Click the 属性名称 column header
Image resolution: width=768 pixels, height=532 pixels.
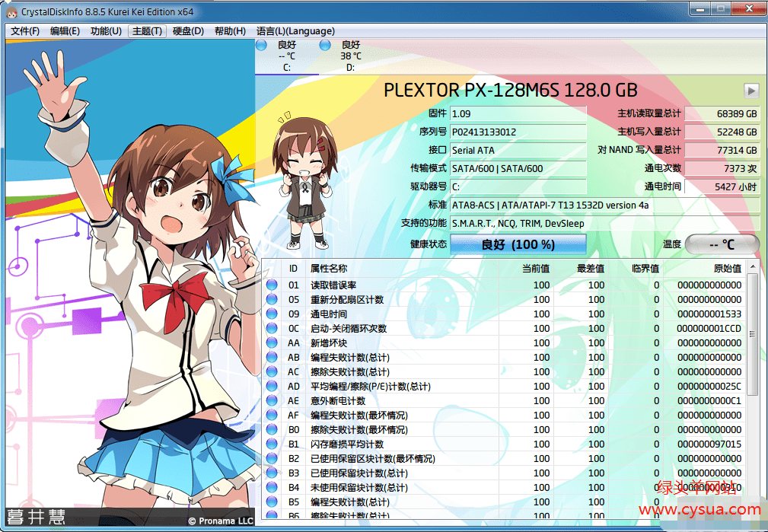pyautogui.click(x=403, y=269)
